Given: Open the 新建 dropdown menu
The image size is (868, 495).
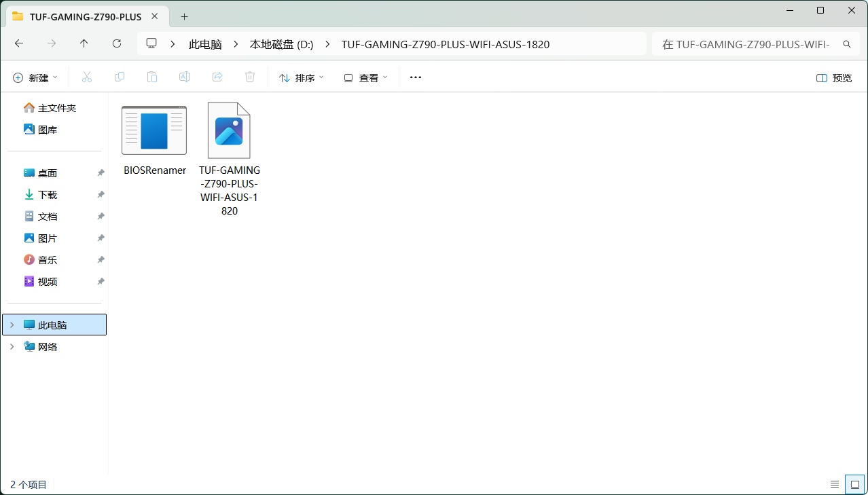Looking at the screenshot, I should click(35, 77).
